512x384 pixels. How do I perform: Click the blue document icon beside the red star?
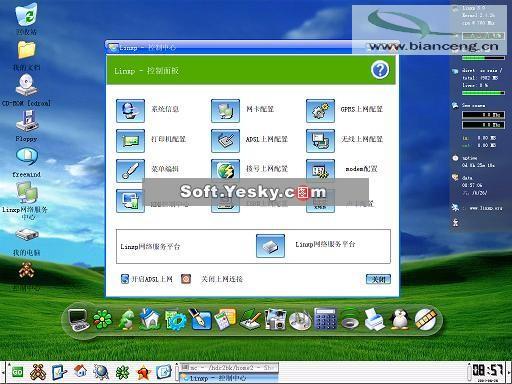[164, 372]
